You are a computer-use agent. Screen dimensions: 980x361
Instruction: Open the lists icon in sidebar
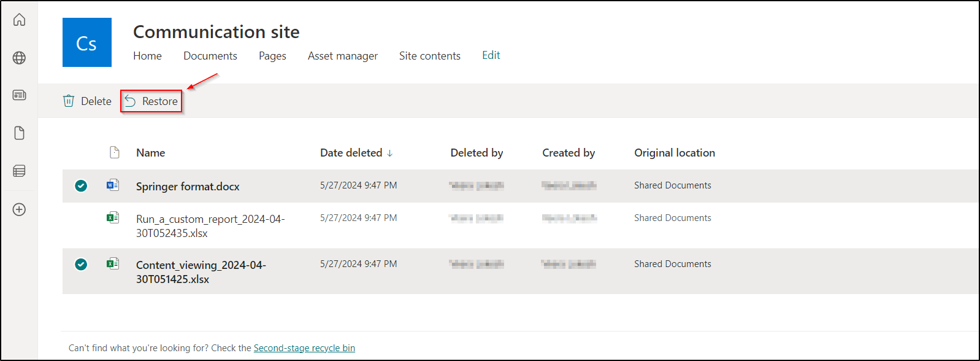click(20, 171)
